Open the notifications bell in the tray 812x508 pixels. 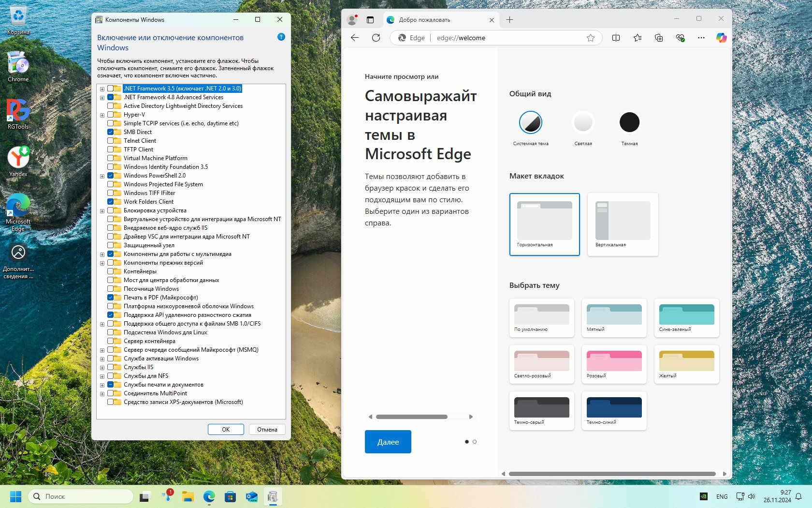pyautogui.click(x=799, y=496)
